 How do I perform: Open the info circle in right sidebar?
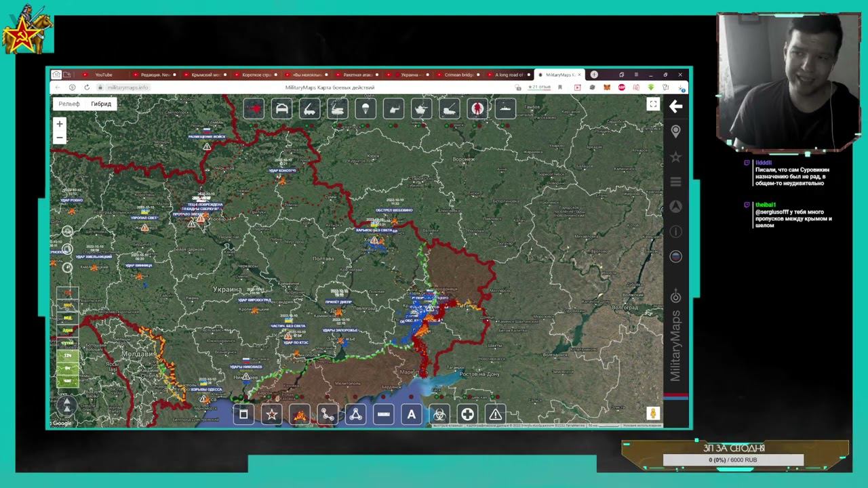pyautogui.click(x=675, y=232)
